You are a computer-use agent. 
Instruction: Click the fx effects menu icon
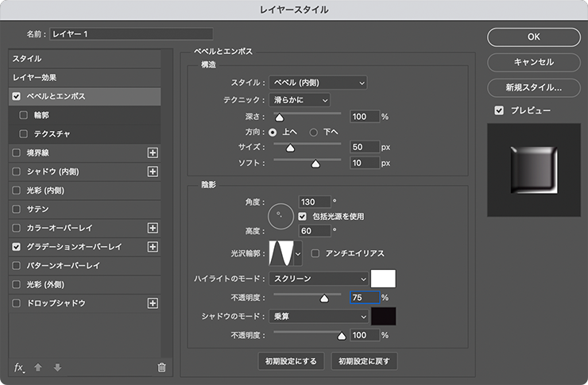click(20, 367)
